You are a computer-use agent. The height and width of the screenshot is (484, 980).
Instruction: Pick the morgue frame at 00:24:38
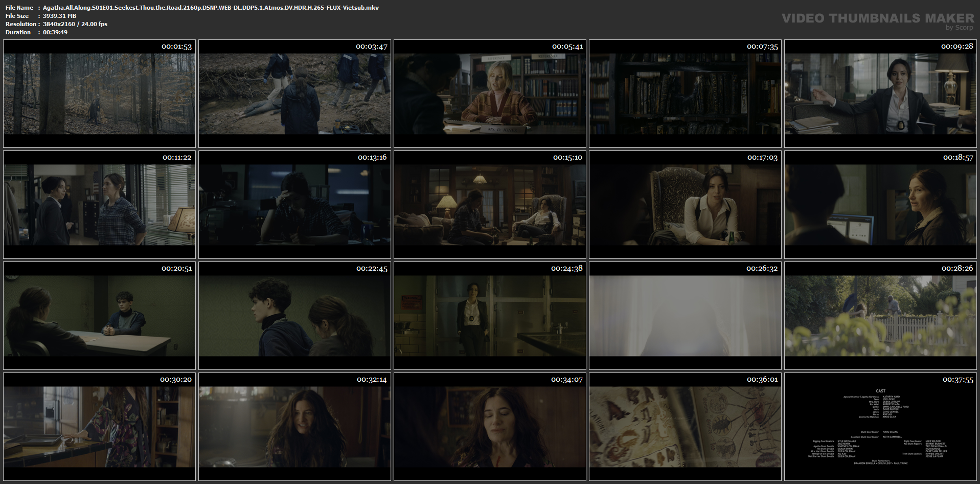[x=490, y=316]
